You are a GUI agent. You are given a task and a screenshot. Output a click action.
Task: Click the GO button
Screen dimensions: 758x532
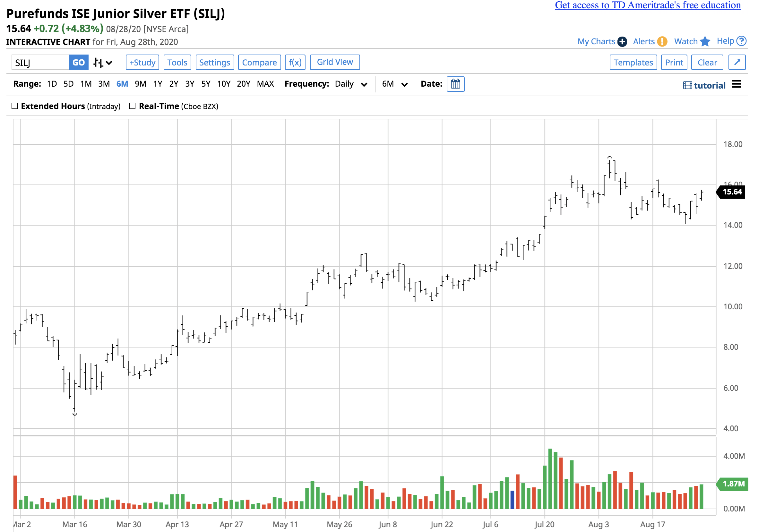pos(79,62)
